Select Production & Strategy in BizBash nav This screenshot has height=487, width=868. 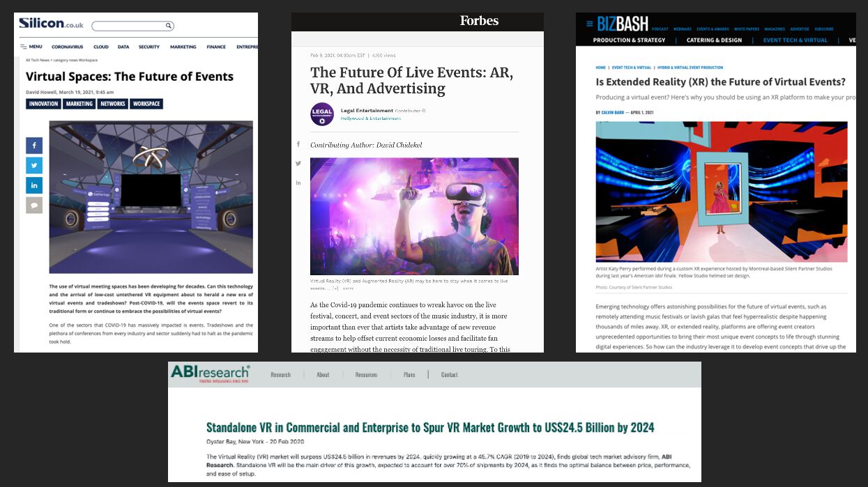pyautogui.click(x=629, y=40)
